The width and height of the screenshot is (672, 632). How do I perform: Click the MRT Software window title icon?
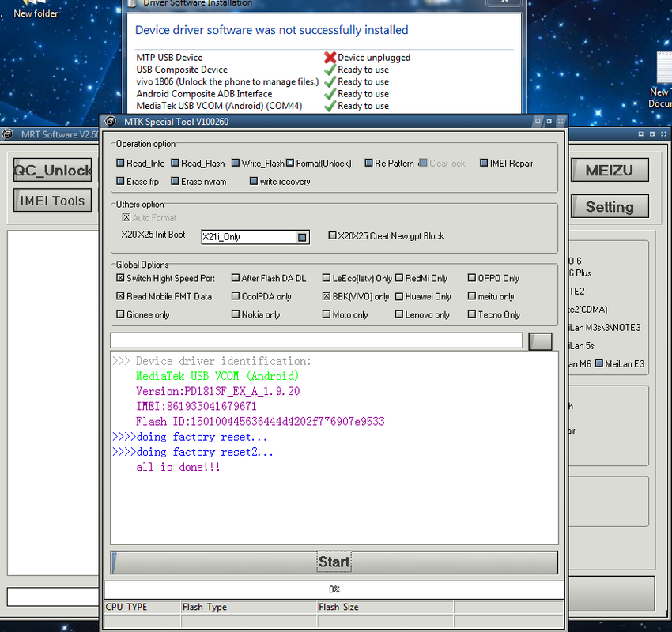coord(7,134)
